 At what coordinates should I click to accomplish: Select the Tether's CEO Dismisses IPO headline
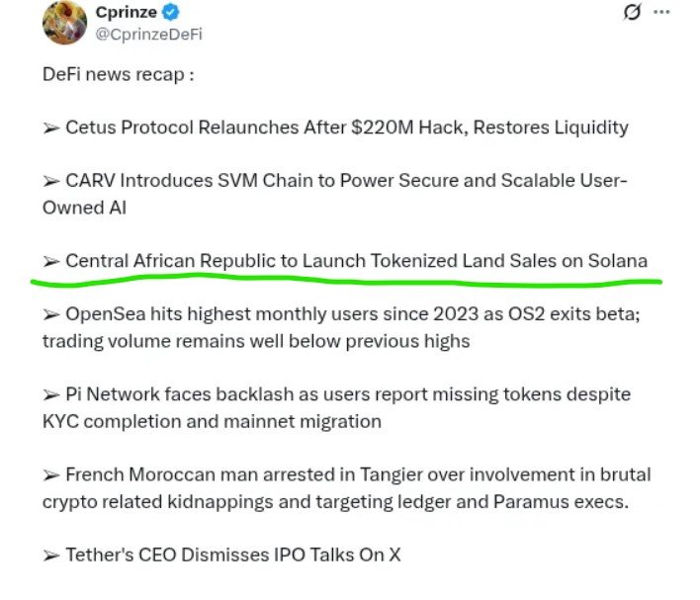[x=233, y=555]
